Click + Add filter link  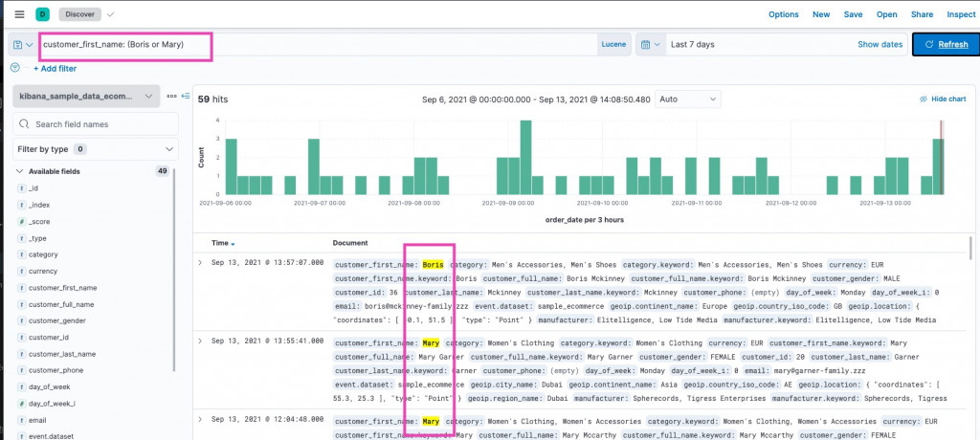[55, 68]
